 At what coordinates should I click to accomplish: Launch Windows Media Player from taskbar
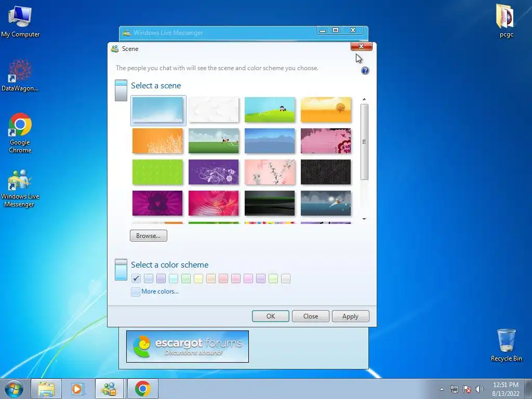click(x=77, y=389)
